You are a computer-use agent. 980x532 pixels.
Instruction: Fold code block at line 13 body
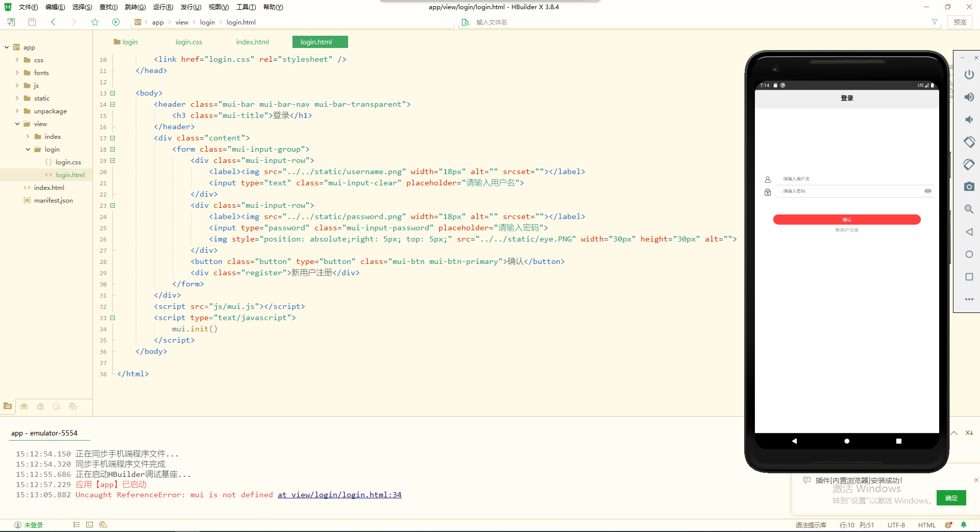point(113,93)
